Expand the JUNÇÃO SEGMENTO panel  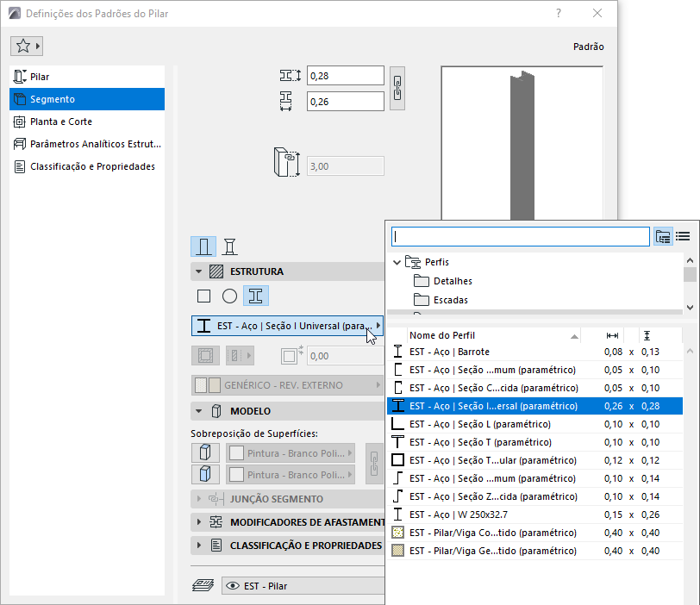tap(199, 499)
